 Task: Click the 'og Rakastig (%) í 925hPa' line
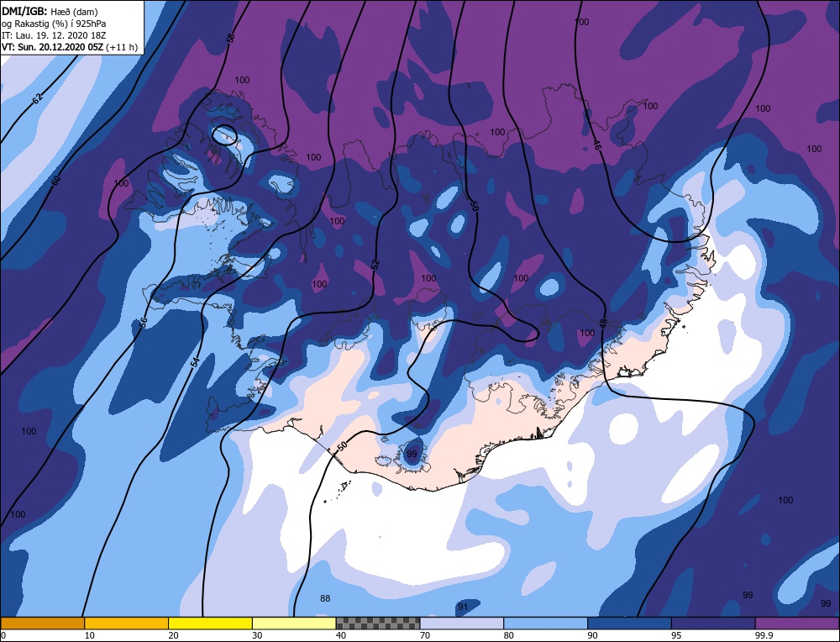54,23
